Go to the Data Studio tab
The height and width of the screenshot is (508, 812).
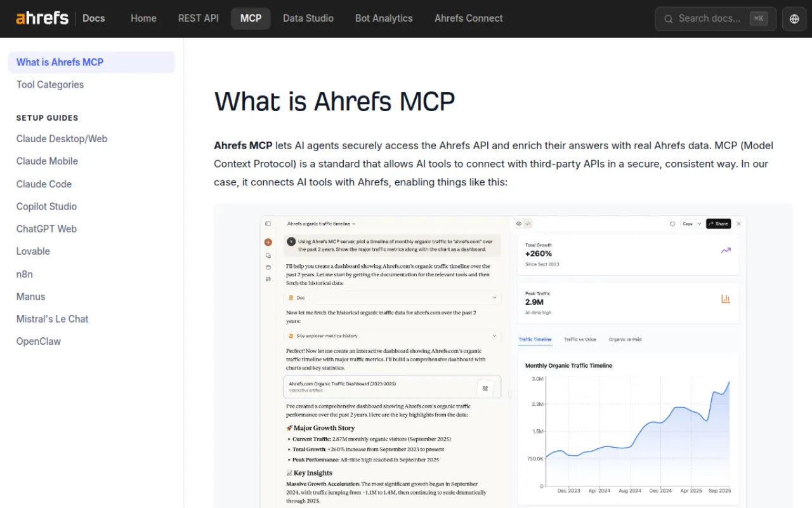point(308,18)
